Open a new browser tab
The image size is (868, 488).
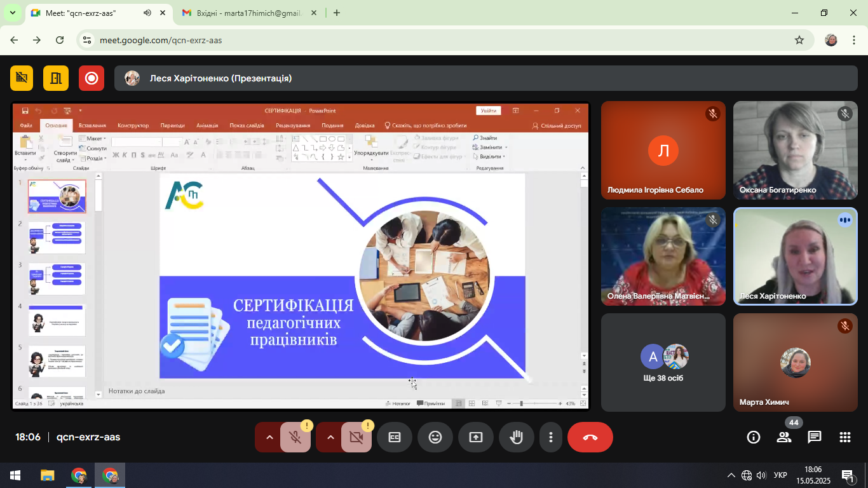point(337,13)
